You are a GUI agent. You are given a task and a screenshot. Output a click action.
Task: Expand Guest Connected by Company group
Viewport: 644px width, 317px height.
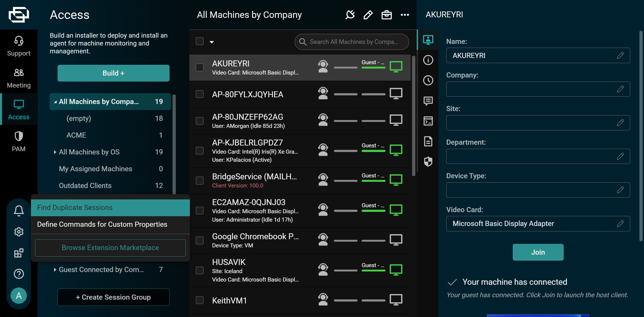tap(55, 270)
